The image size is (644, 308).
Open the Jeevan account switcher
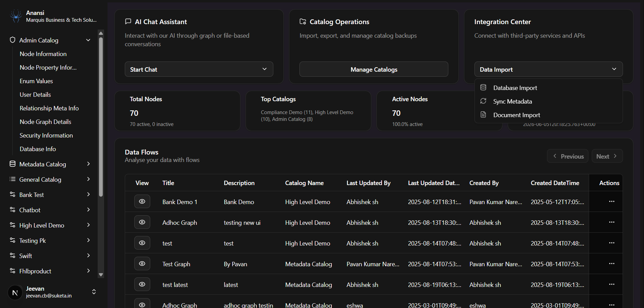94,292
